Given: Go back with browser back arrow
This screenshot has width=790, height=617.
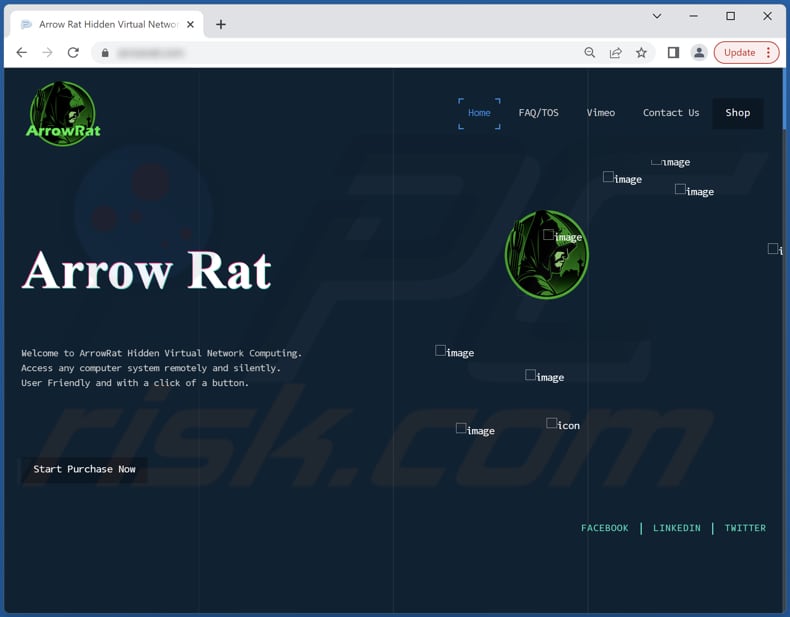Looking at the screenshot, I should [x=21, y=53].
